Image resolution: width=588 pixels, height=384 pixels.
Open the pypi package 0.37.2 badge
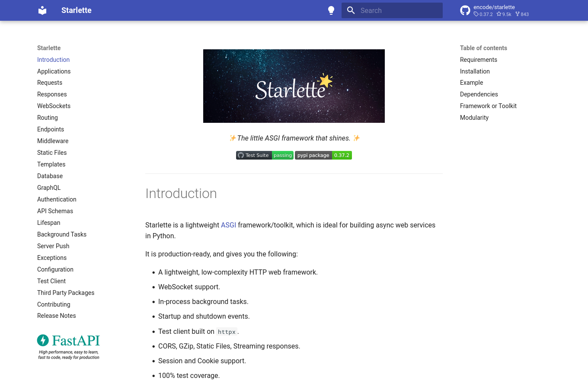point(323,155)
